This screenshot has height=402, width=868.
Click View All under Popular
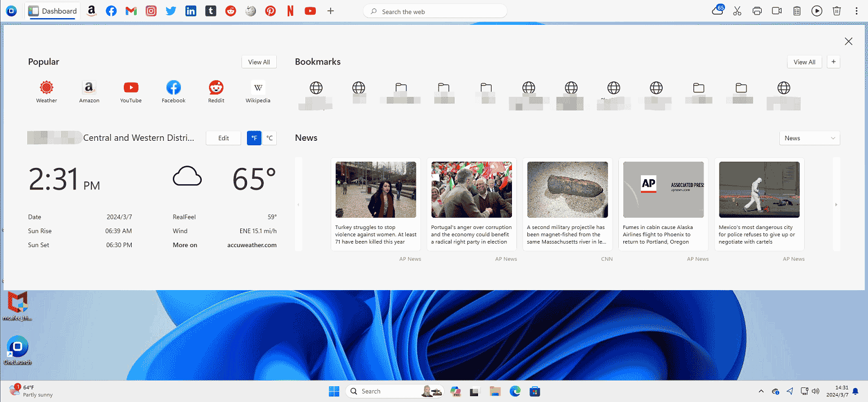coord(259,62)
